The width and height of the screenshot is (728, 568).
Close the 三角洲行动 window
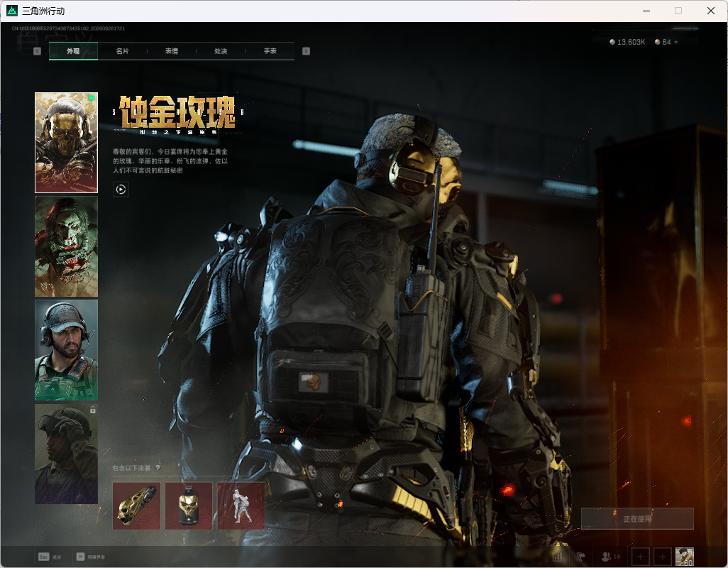click(x=711, y=11)
